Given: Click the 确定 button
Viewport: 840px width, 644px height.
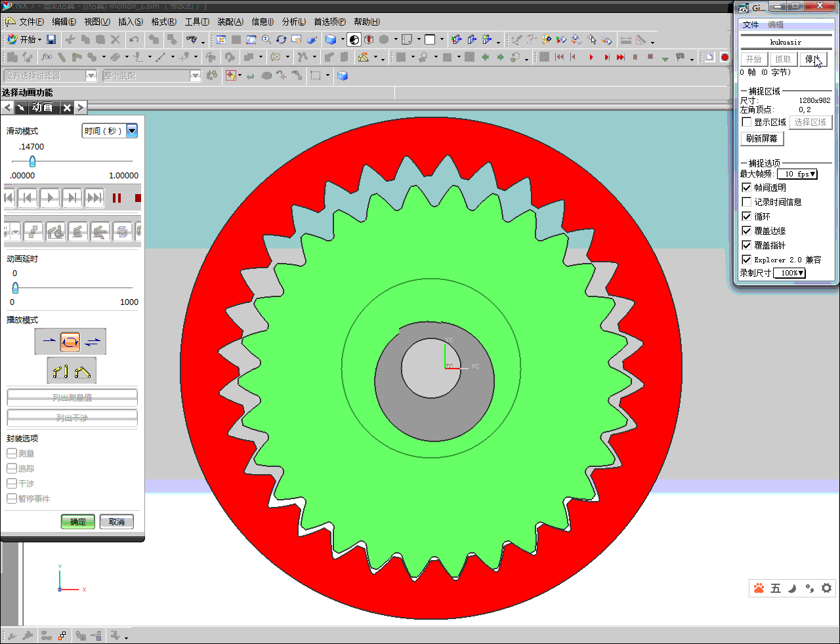Looking at the screenshot, I should point(78,522).
